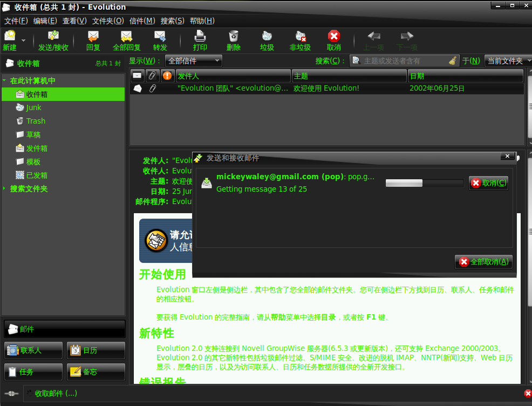532x406 pixels.
Task: Sort by 主题 column header
Action: (349, 76)
